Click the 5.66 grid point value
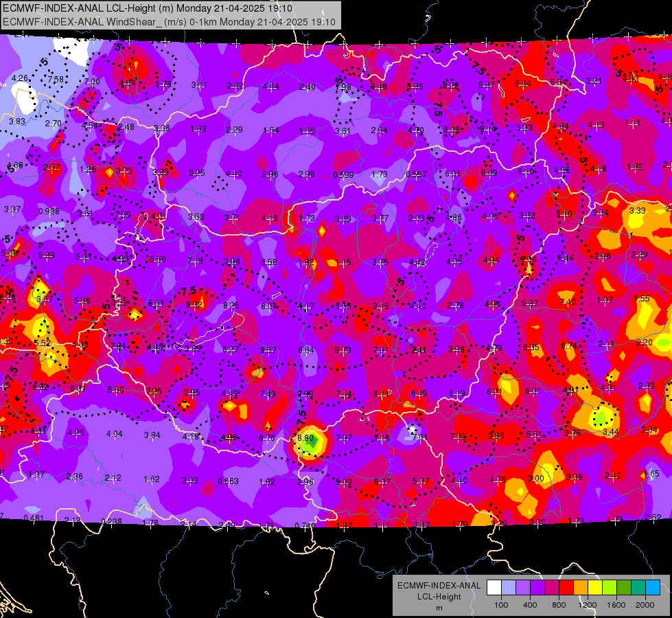Viewport: 672px width, 618px height. click(x=82, y=301)
